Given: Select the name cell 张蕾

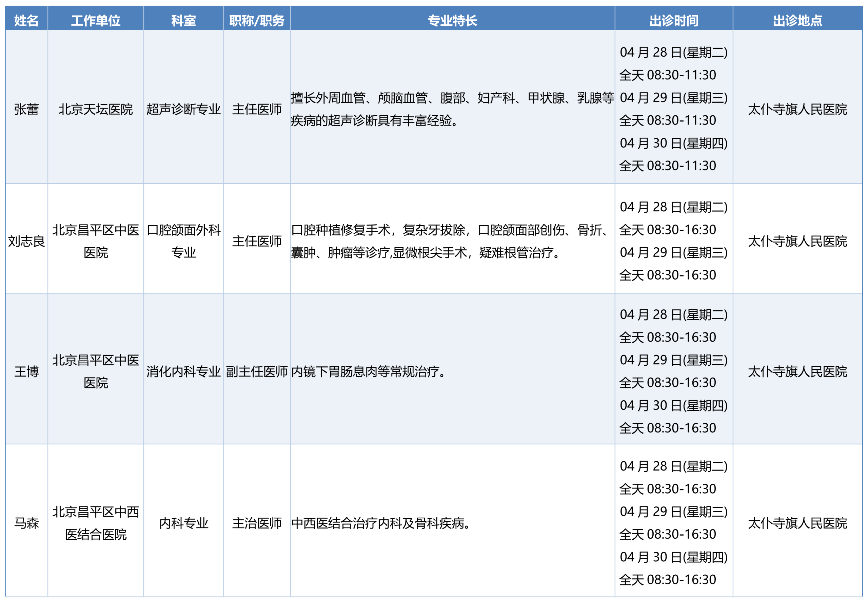Looking at the screenshot, I should [x=26, y=109].
